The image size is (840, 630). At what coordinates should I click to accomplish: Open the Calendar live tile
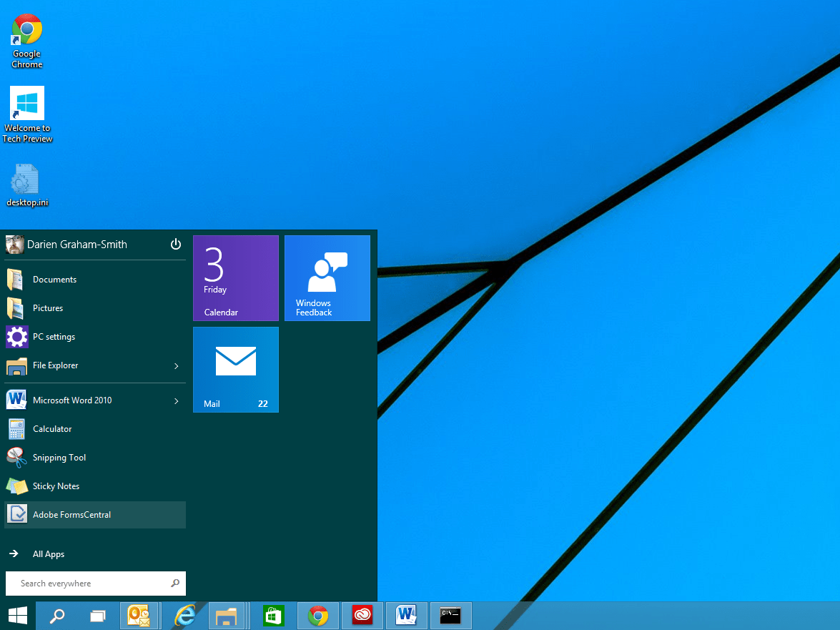pos(236,278)
